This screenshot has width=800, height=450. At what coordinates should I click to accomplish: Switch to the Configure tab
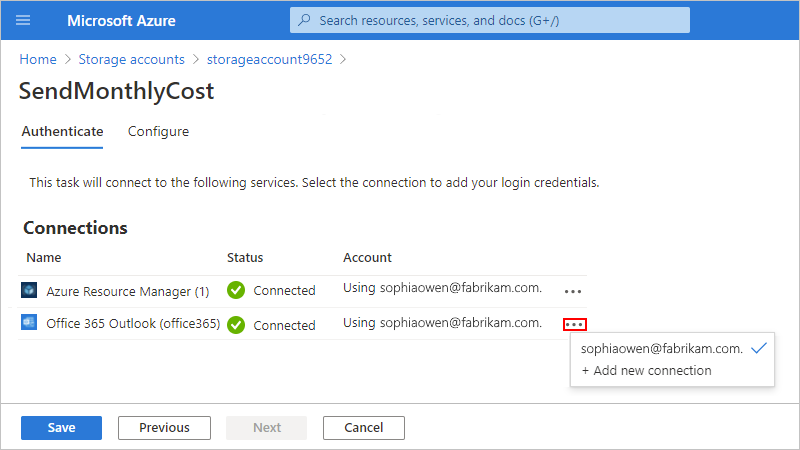coord(158,132)
